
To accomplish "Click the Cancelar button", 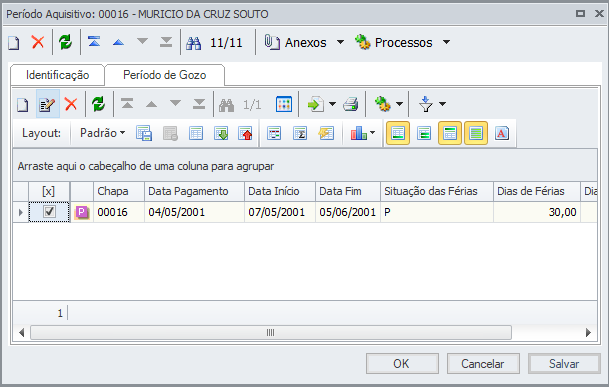I will pos(483,364).
